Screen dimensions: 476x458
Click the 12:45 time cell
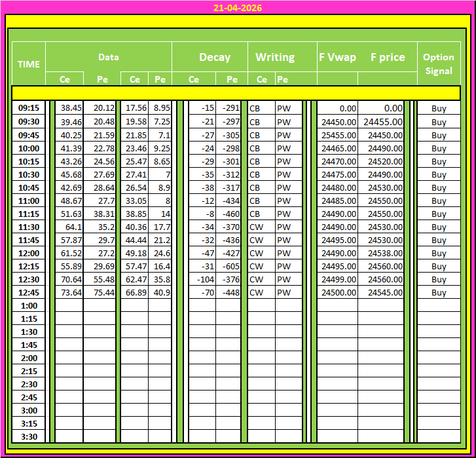coord(29,292)
